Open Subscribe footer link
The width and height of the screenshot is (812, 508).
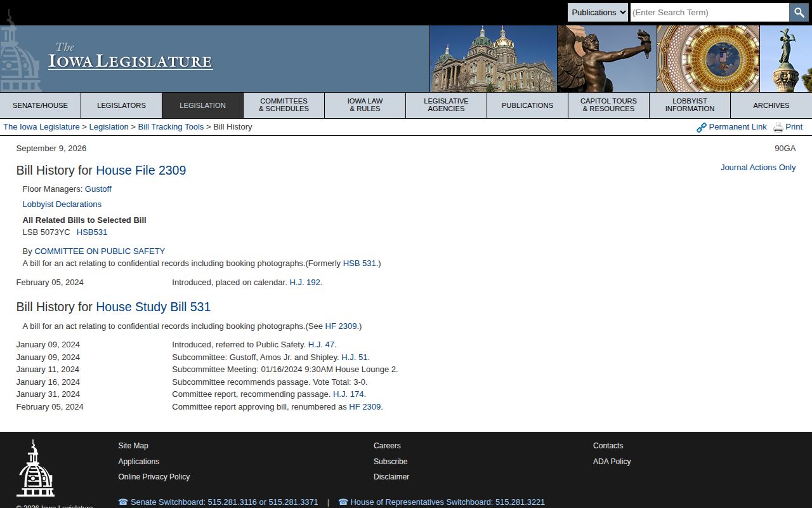[x=391, y=462]
